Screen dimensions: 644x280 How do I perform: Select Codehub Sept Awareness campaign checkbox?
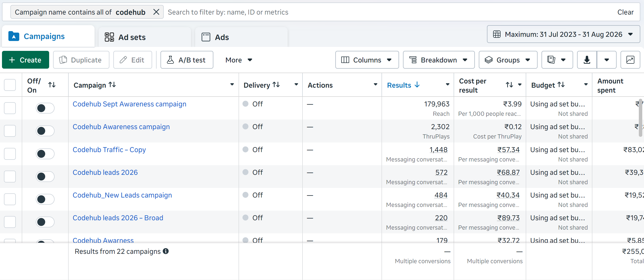(10, 108)
